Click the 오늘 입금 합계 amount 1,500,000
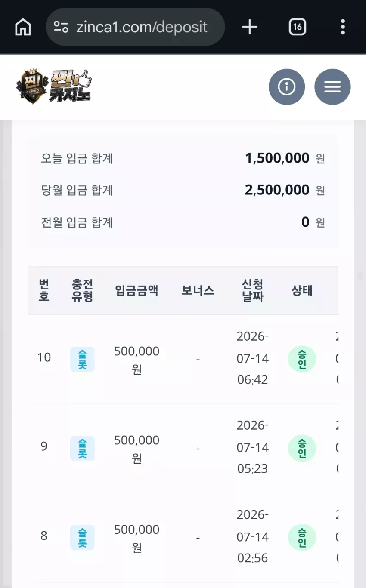Viewport: 366px width, 588px height. pos(277,158)
